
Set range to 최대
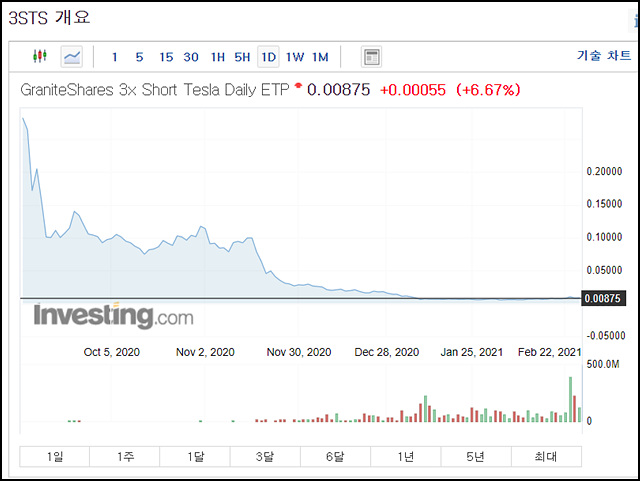[546, 457]
